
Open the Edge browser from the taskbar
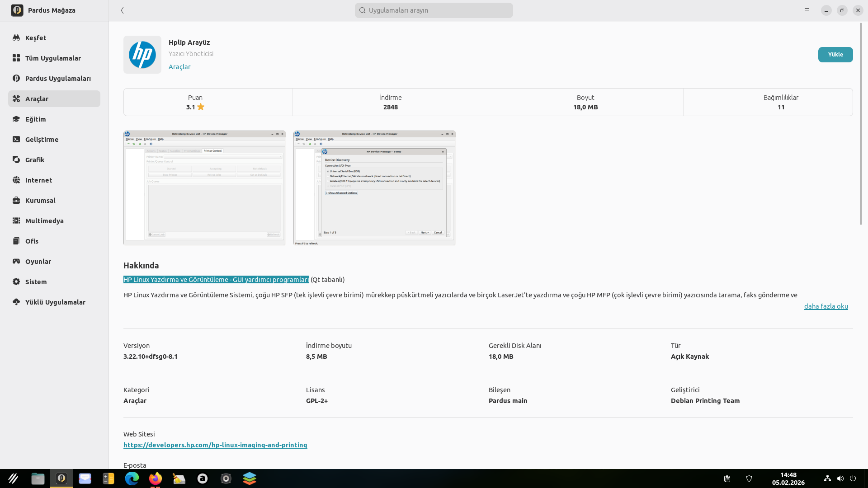pos(132,479)
